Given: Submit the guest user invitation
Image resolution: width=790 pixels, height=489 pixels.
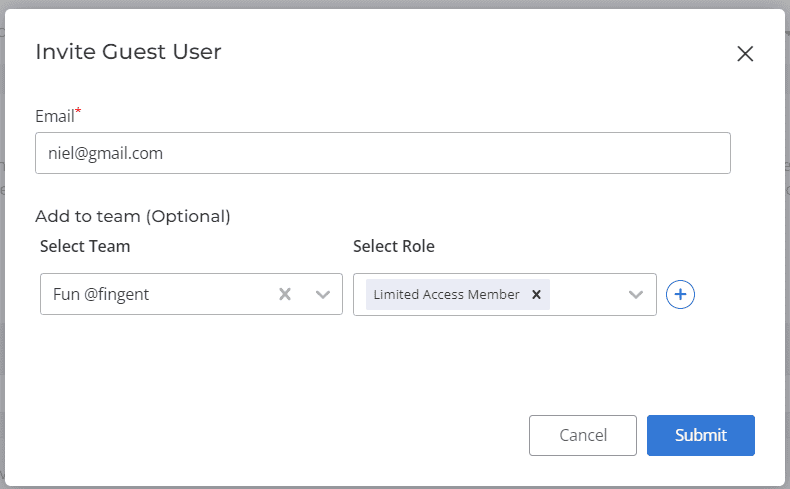Looking at the screenshot, I should tap(700, 435).
